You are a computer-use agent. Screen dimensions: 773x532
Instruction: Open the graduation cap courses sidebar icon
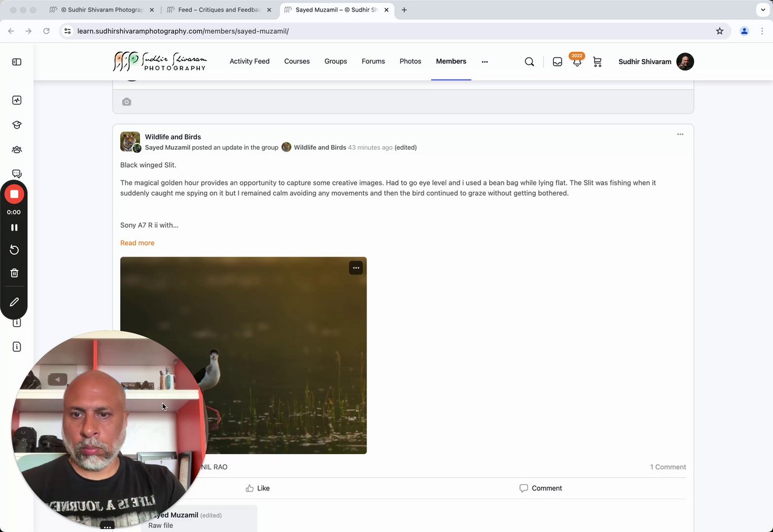(x=17, y=125)
